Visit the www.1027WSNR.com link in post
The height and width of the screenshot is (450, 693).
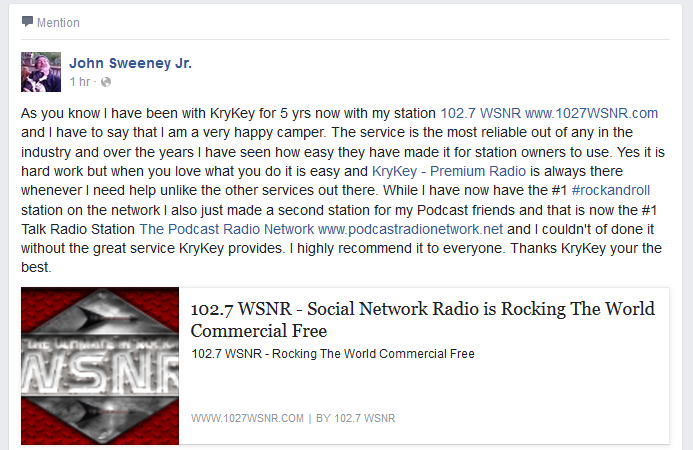coord(591,113)
